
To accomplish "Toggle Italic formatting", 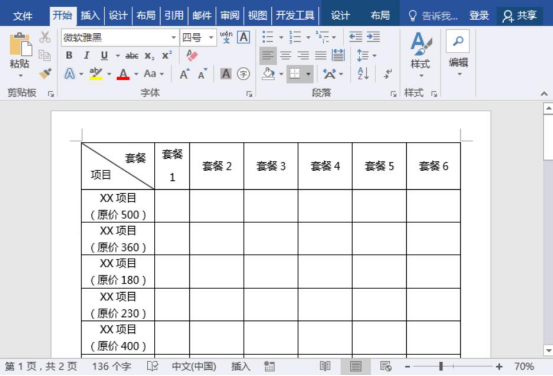I will pyautogui.click(x=86, y=55).
